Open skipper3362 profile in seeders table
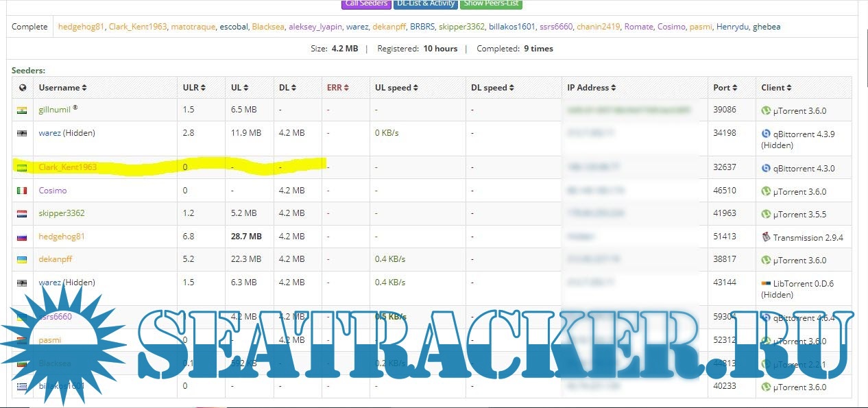The height and width of the screenshot is (408, 868). [x=62, y=213]
